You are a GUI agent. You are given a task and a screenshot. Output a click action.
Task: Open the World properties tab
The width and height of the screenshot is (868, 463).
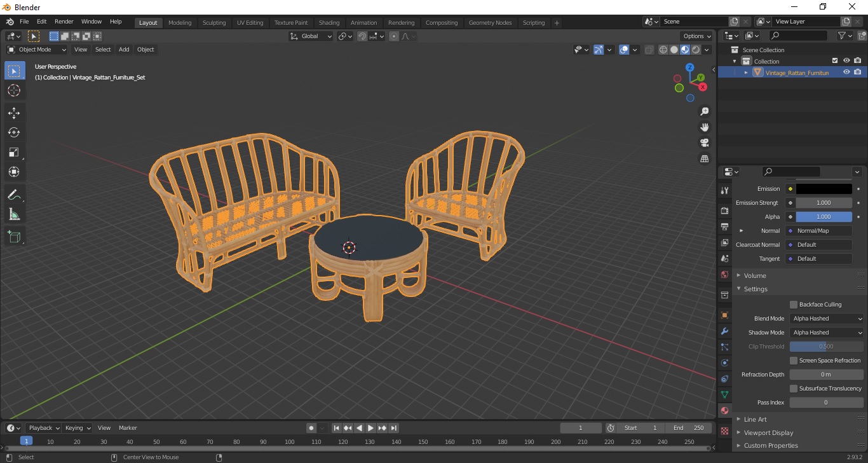724,275
